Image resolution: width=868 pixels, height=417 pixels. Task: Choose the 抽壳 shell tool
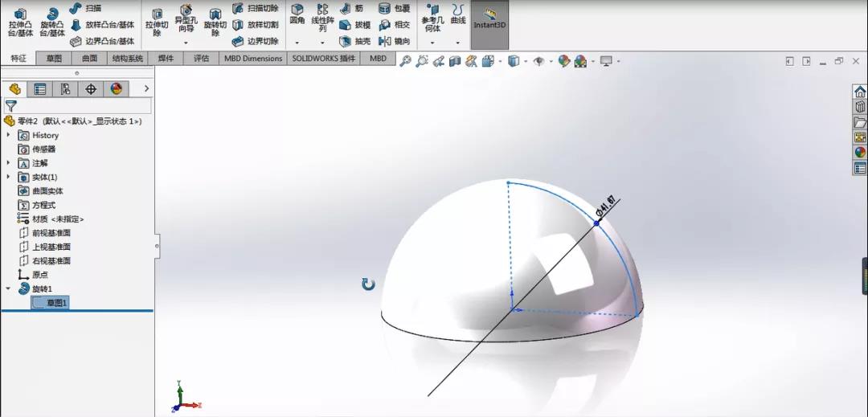[355, 41]
